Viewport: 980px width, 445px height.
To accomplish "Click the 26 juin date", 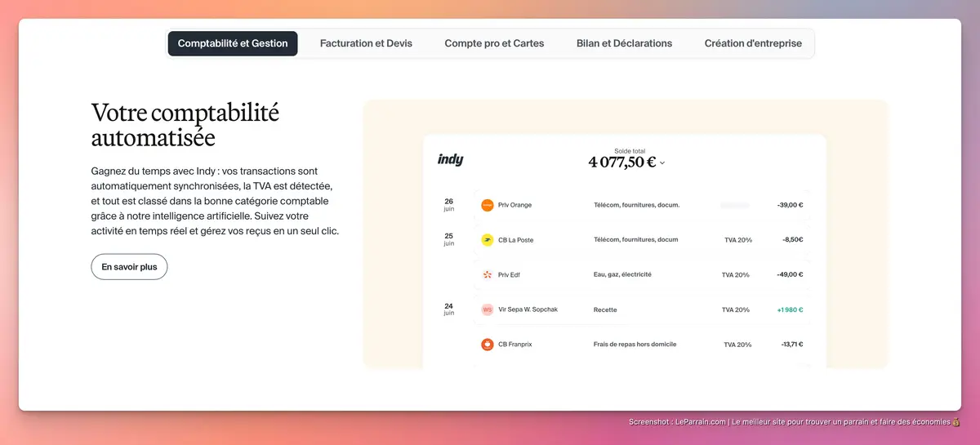I will 448,204.
